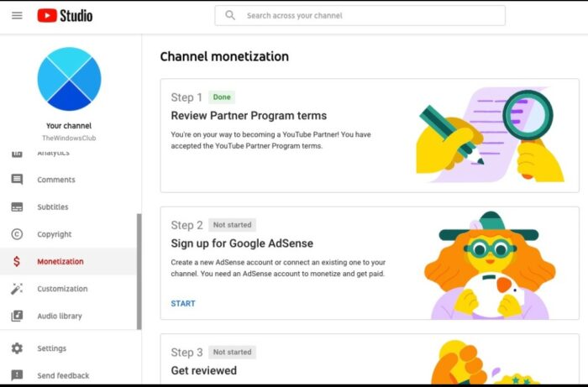Click the Settings gear icon
Viewport: 588px width, 387px height.
click(17, 348)
